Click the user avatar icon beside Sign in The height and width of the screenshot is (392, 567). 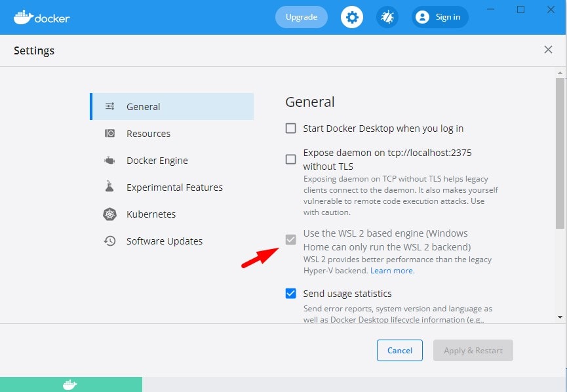click(x=422, y=17)
